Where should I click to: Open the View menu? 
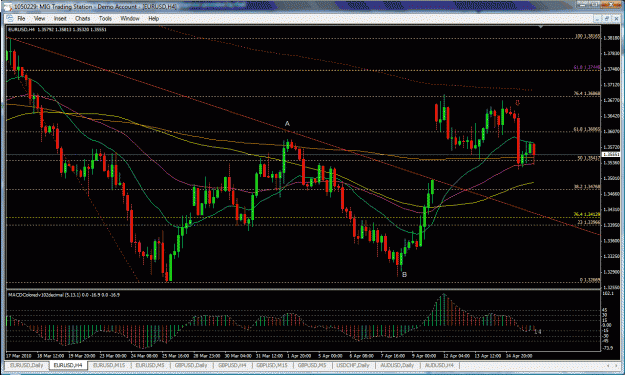click(x=39, y=18)
